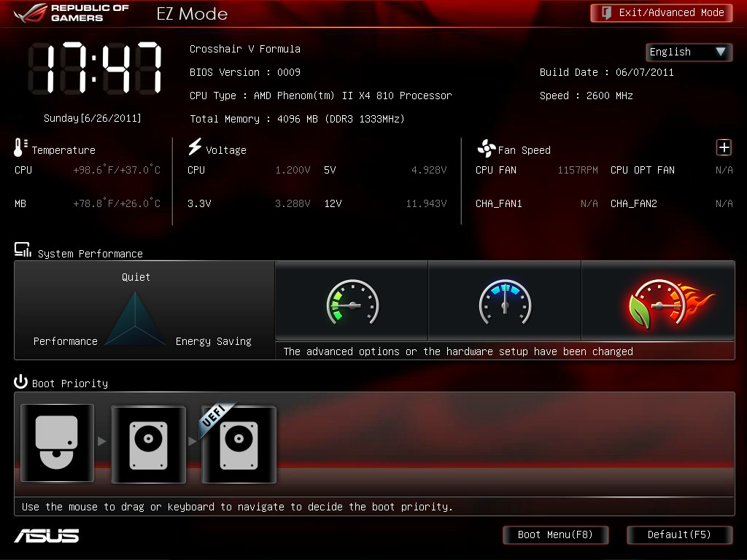Open Boot Menu(F8)
The width and height of the screenshot is (747, 560).
[555, 534]
